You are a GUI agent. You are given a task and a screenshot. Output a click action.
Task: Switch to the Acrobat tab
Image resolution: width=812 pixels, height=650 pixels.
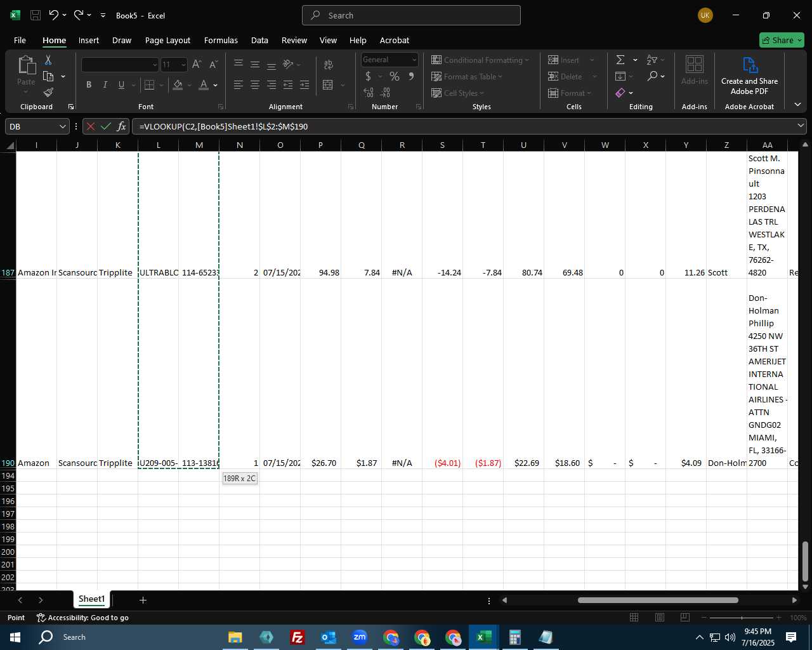pyautogui.click(x=395, y=40)
